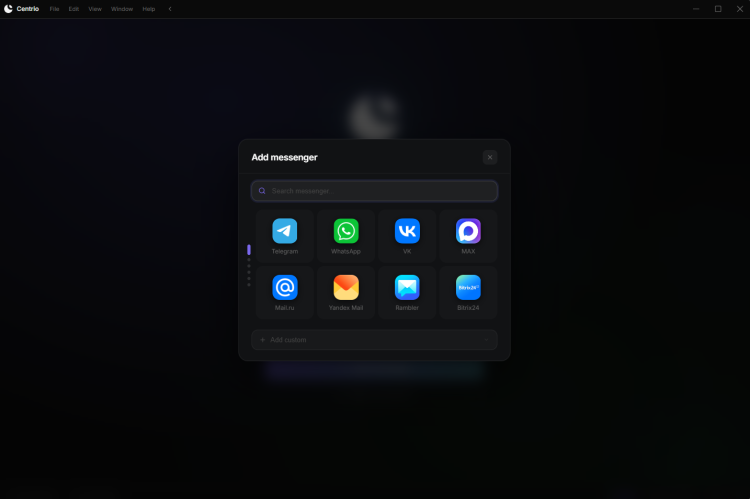The width and height of the screenshot is (750, 499).
Task: Close the Add messenger dialog
Action: pos(490,157)
